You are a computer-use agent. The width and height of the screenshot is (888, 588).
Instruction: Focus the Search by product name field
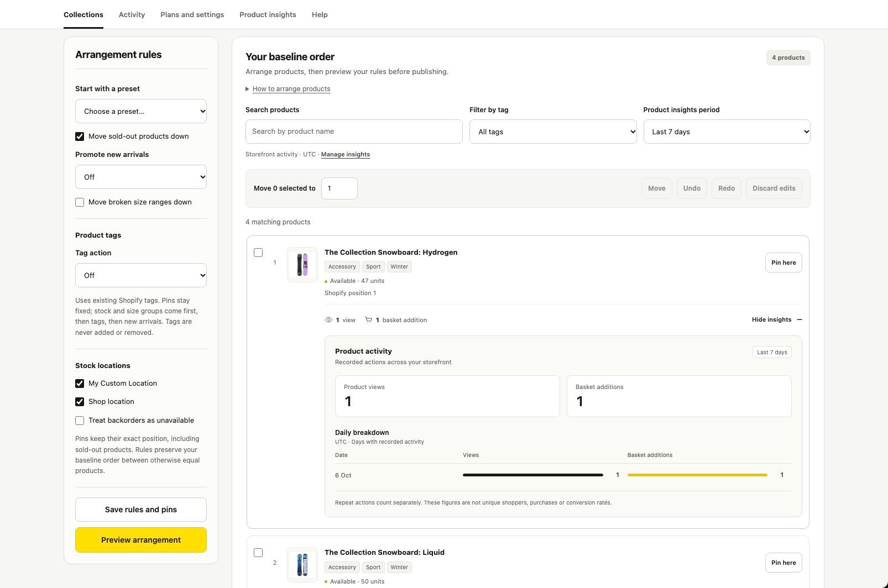click(x=354, y=132)
